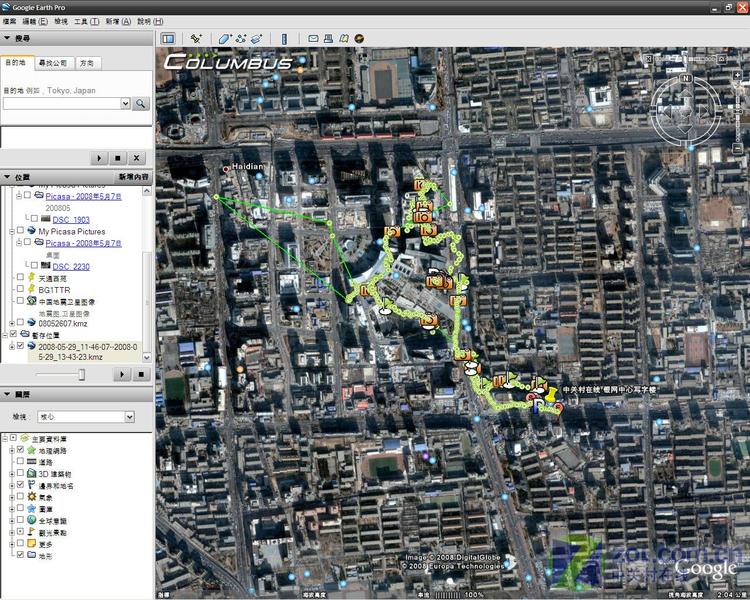Click the places opacity slider handle
The height and width of the screenshot is (600, 750).
pyautogui.click(x=82, y=374)
